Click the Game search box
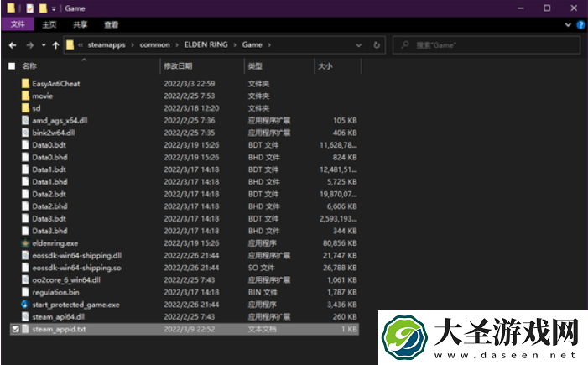 (x=487, y=45)
